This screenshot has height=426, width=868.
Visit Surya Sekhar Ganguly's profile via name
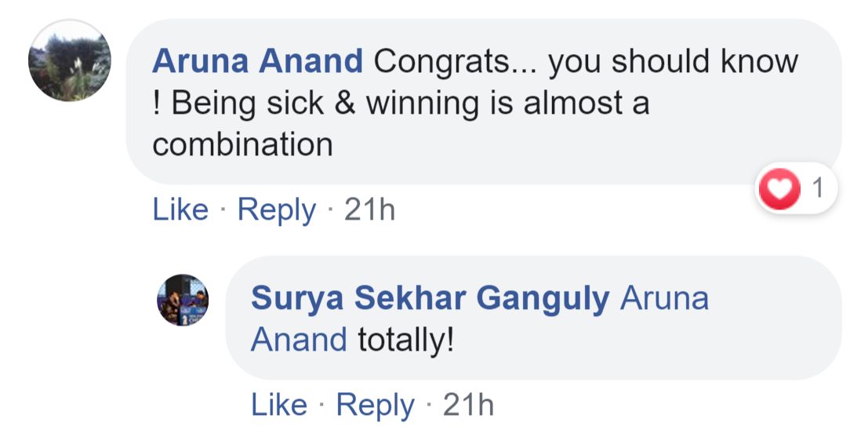coord(430,299)
